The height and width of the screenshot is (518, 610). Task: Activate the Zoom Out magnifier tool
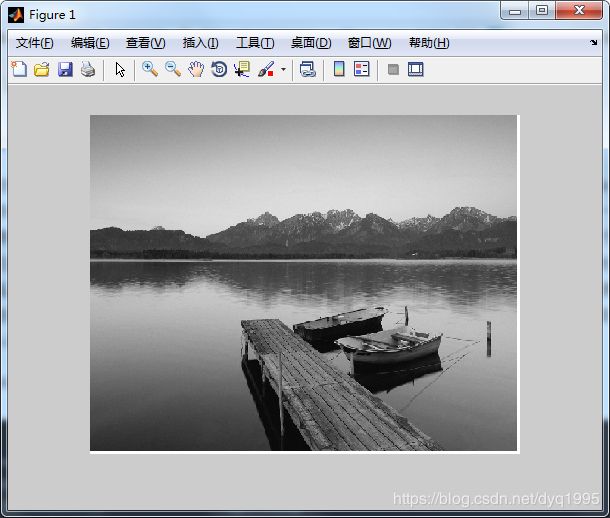pyautogui.click(x=173, y=69)
